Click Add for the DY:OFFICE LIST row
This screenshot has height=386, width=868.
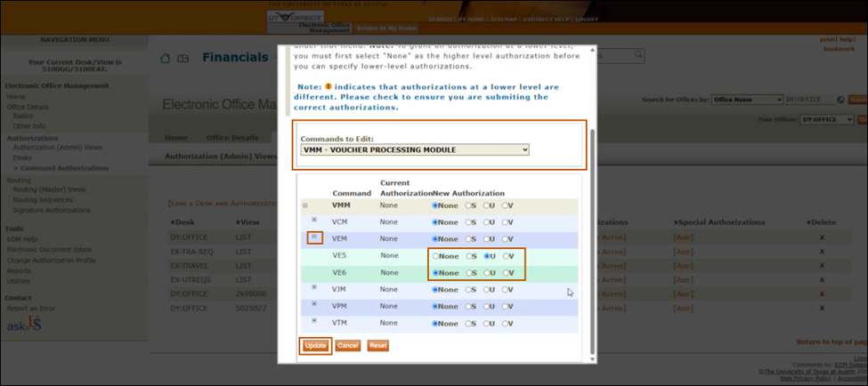tap(683, 237)
